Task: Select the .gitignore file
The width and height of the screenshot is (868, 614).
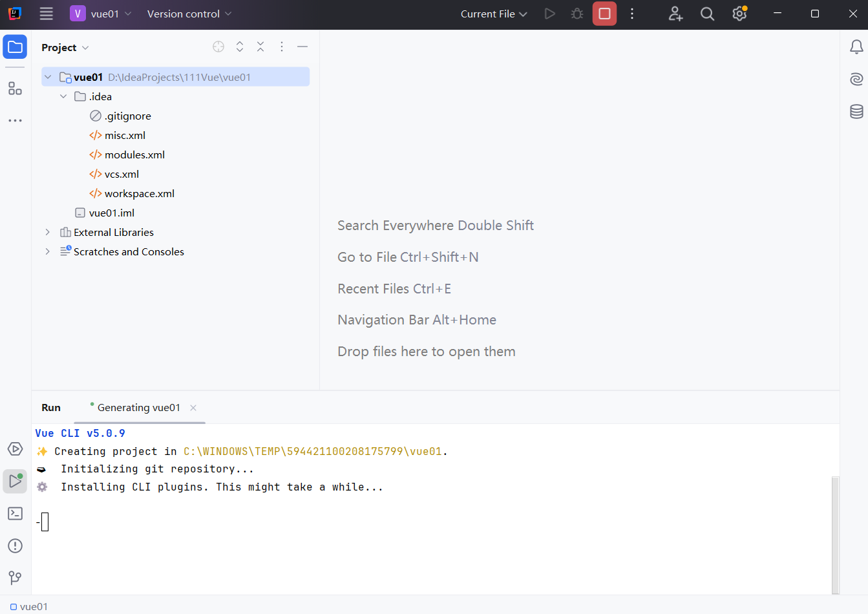Action: coord(127,116)
